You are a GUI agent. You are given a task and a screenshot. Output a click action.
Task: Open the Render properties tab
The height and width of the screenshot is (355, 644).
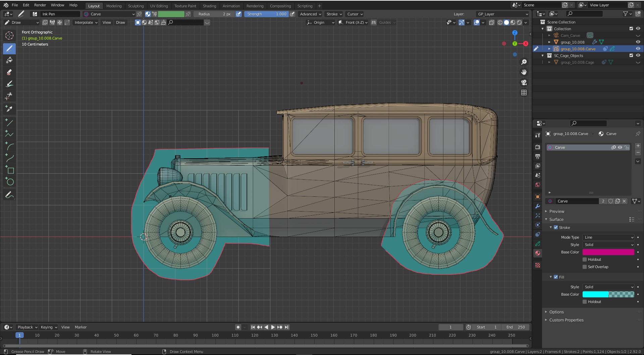tap(538, 147)
